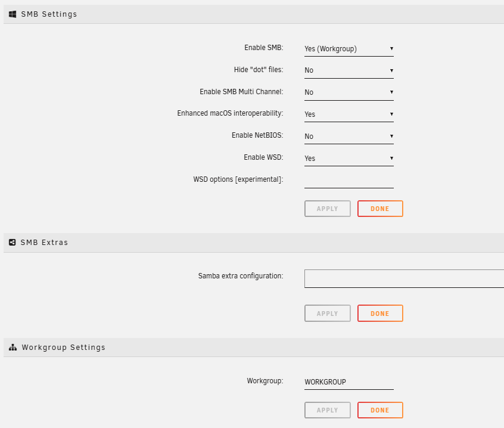504x428 pixels.
Task: Click the Windows icon beside SMB Settings
Action: (12, 14)
